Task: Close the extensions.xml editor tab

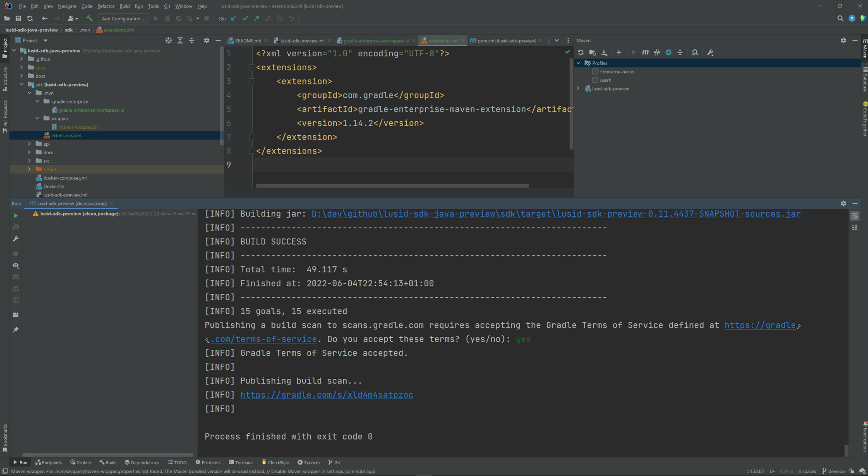Action: click(463, 40)
